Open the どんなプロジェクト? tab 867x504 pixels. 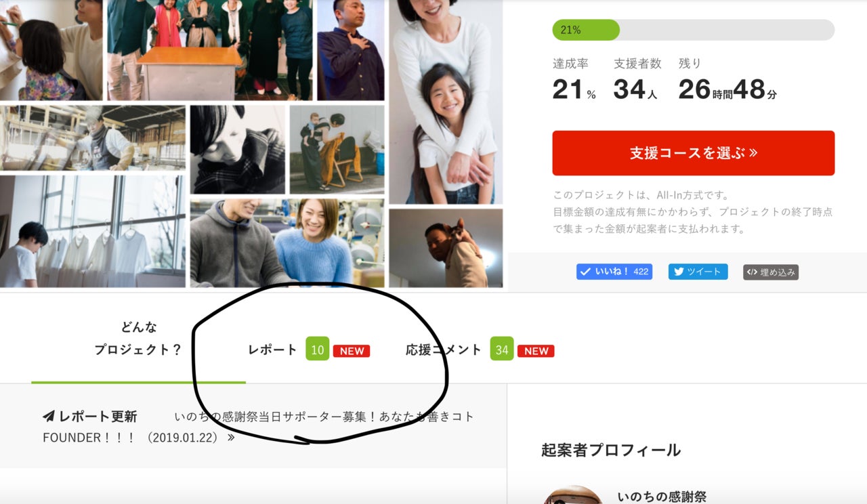[x=138, y=339]
